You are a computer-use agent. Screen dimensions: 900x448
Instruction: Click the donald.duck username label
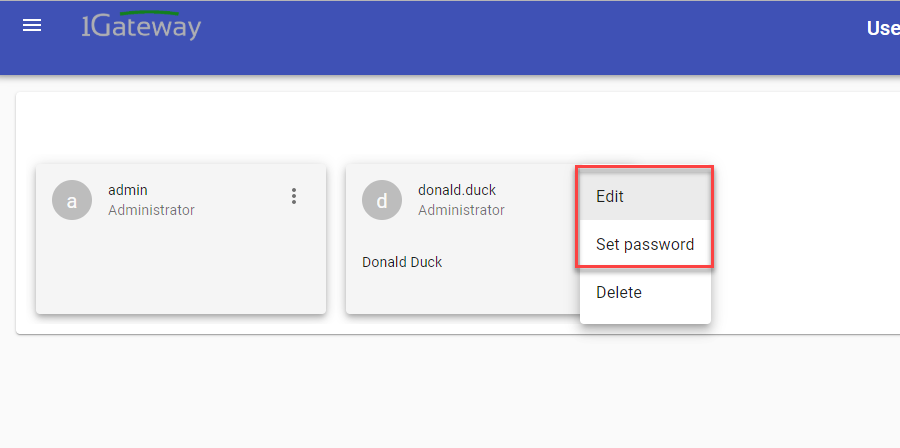coord(456,190)
